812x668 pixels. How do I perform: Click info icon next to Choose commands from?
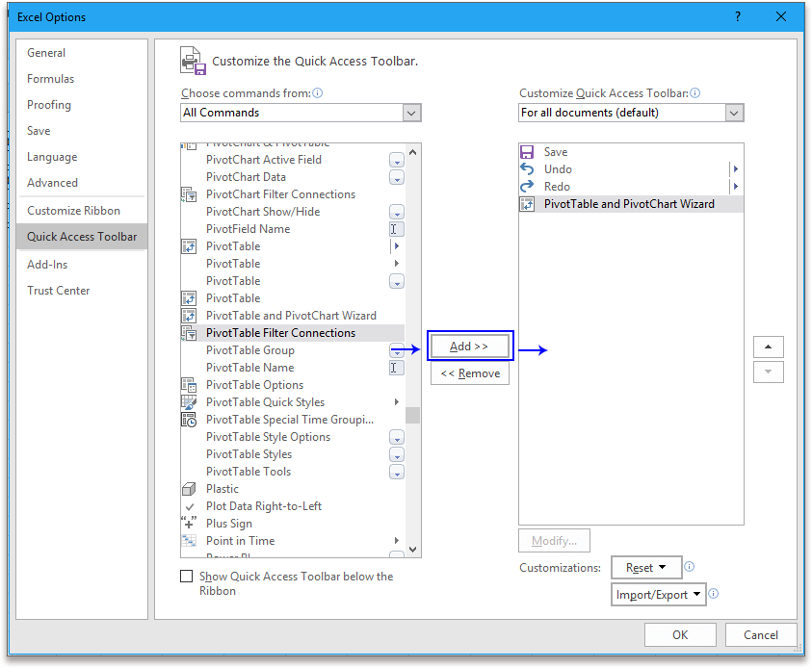(x=318, y=93)
